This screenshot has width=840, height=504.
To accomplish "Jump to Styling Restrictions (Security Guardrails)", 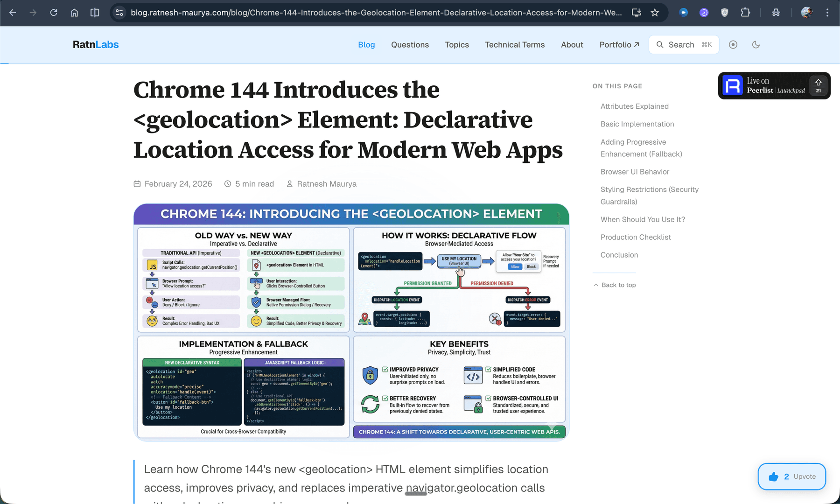I will [x=650, y=196].
